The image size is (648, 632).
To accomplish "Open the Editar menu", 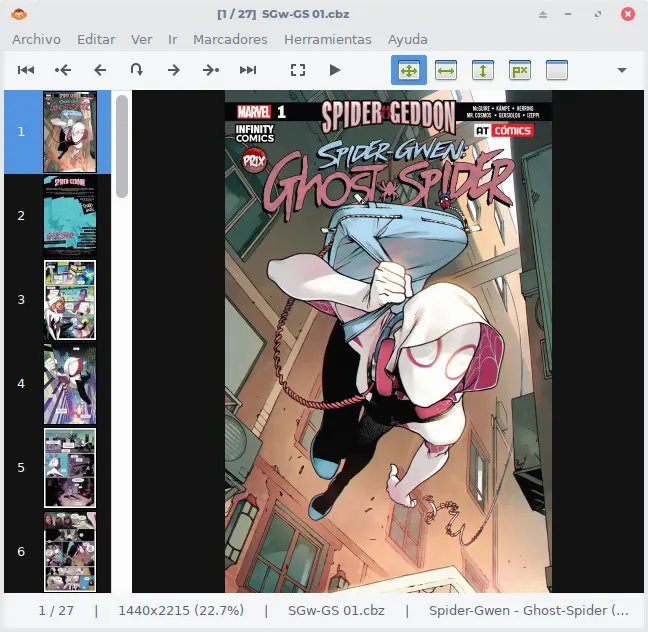I will (96, 40).
